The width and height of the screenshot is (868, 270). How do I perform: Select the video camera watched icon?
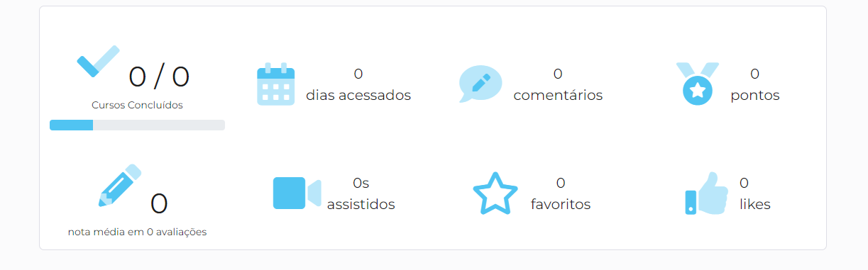[x=297, y=193]
